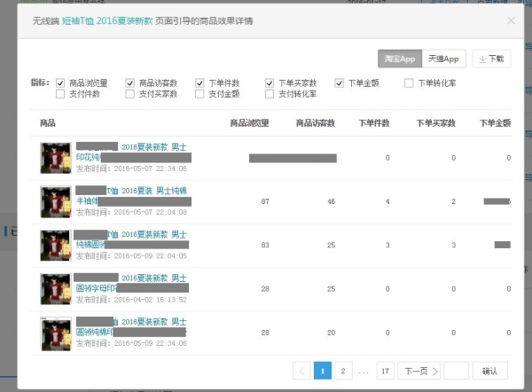Uncheck the 商品浏览量 checkbox
This screenshot has width=532, height=392.
click(x=60, y=83)
